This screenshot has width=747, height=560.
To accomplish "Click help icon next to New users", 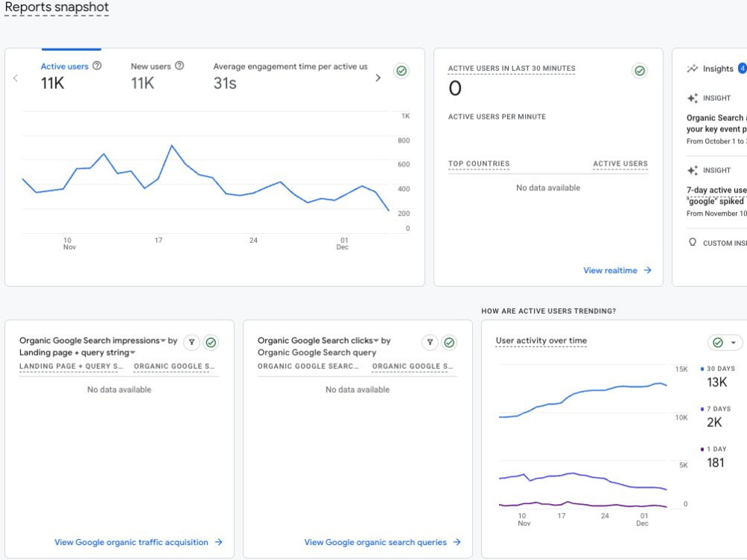I will coord(179,66).
